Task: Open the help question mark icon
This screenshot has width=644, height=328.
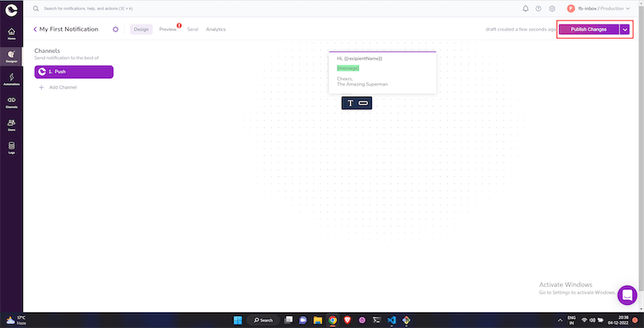Action: [539, 9]
